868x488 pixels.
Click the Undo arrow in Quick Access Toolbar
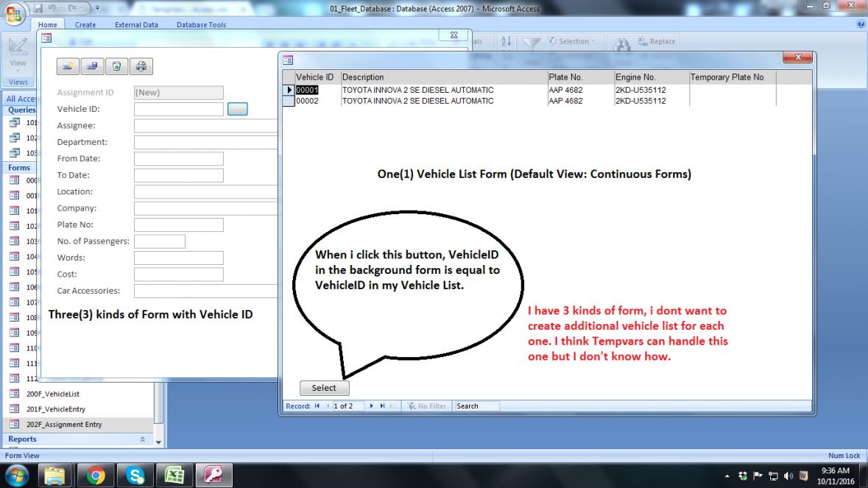pos(52,8)
